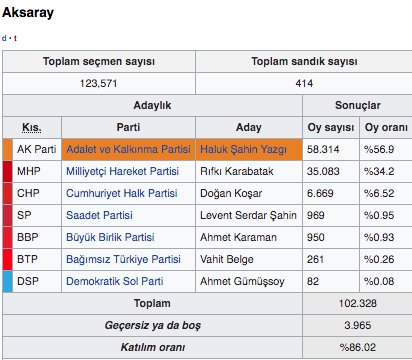Click the vote count 58.314
Image resolution: width=412 pixels, height=360 pixels.
tap(323, 149)
